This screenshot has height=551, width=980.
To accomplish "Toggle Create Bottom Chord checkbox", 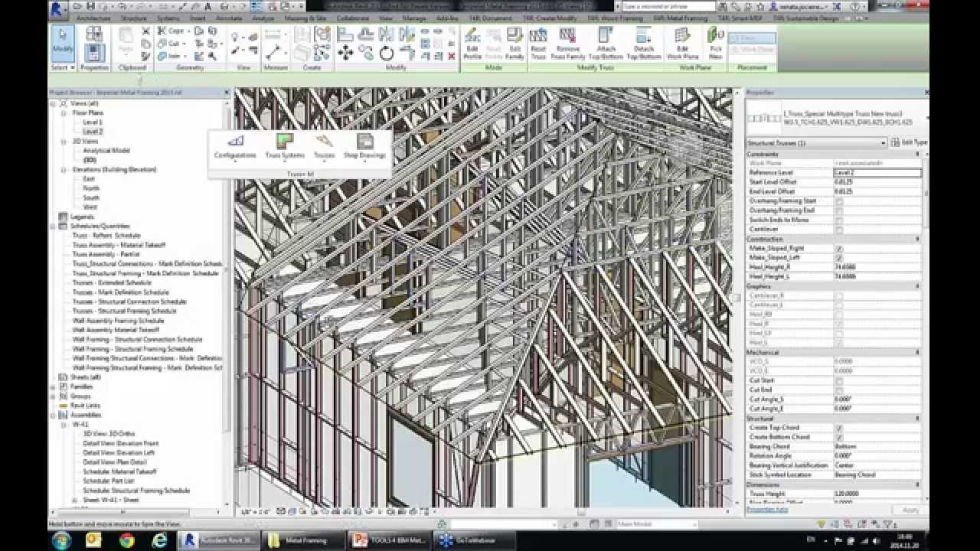I will pos(839,437).
